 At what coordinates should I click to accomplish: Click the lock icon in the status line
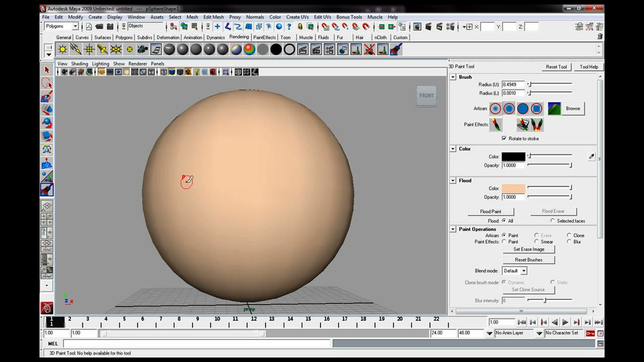point(300,27)
